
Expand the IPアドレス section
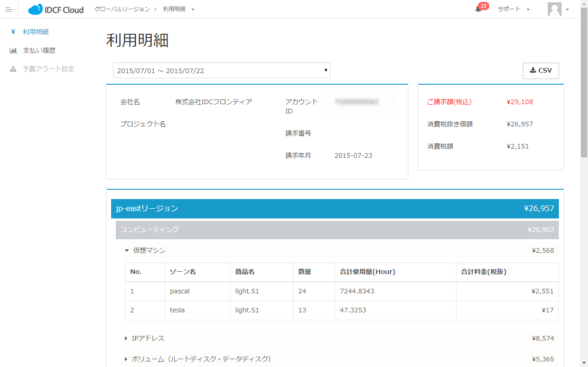tap(126, 338)
